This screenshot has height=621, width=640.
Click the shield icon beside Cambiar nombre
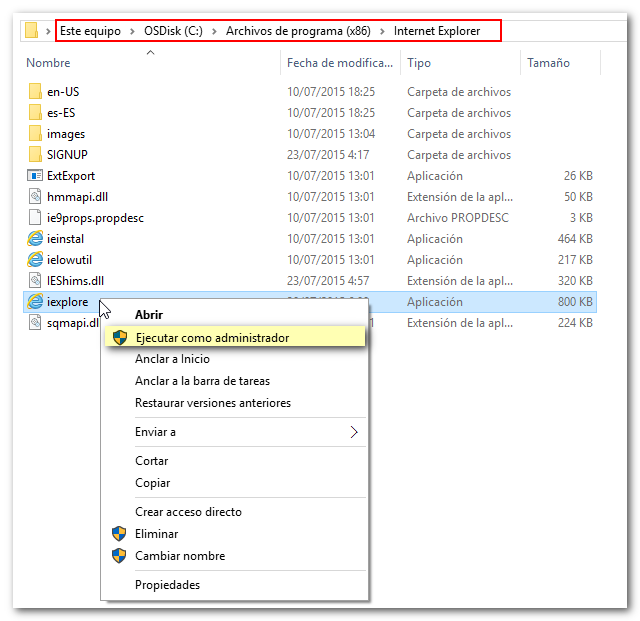click(x=119, y=556)
